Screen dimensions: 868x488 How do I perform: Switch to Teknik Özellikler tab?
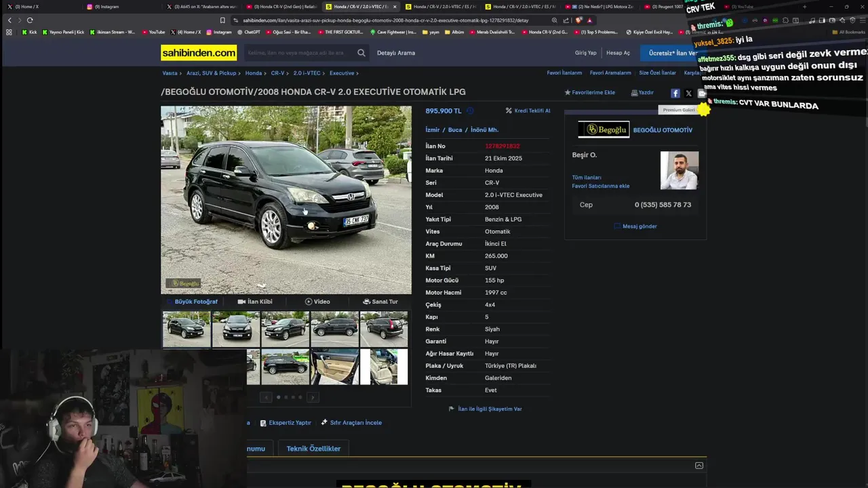click(313, 449)
